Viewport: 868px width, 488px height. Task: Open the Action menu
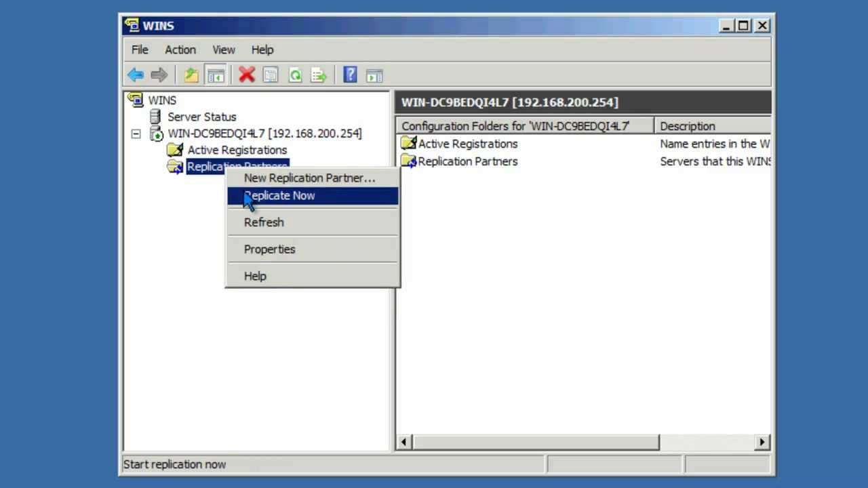(180, 49)
